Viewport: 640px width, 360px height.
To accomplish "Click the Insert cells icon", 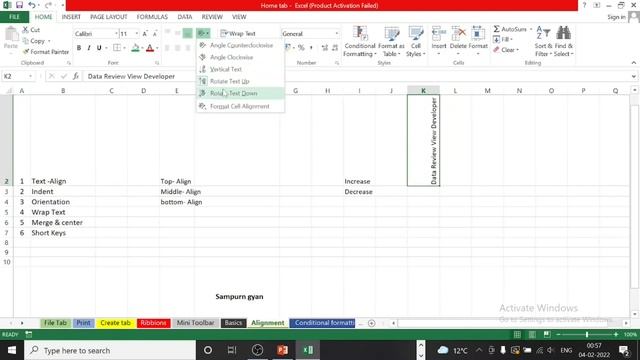I will (439, 33).
